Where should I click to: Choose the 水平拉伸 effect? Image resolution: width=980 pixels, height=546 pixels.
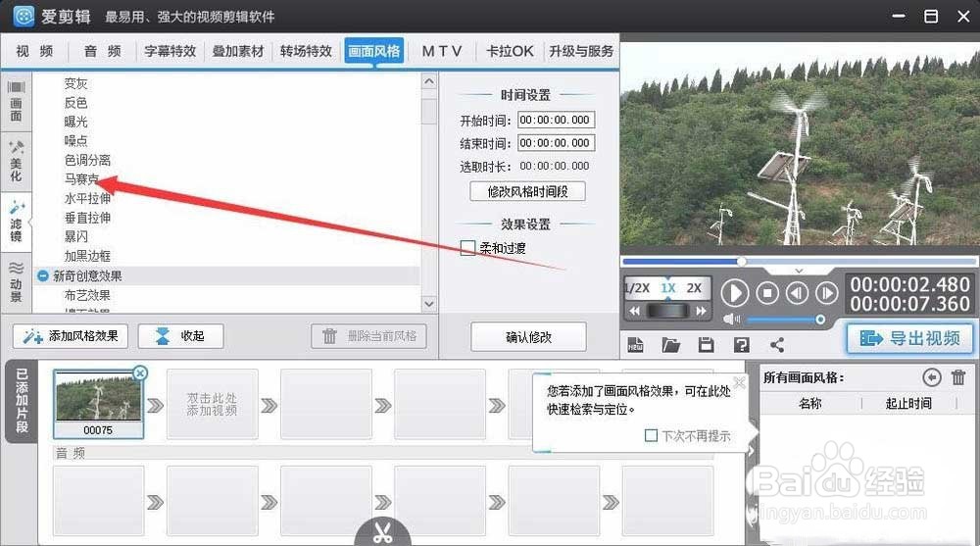(87, 199)
